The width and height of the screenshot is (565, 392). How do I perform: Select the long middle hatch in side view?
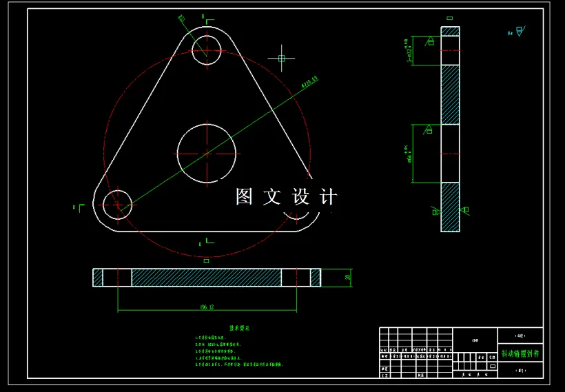(450, 95)
